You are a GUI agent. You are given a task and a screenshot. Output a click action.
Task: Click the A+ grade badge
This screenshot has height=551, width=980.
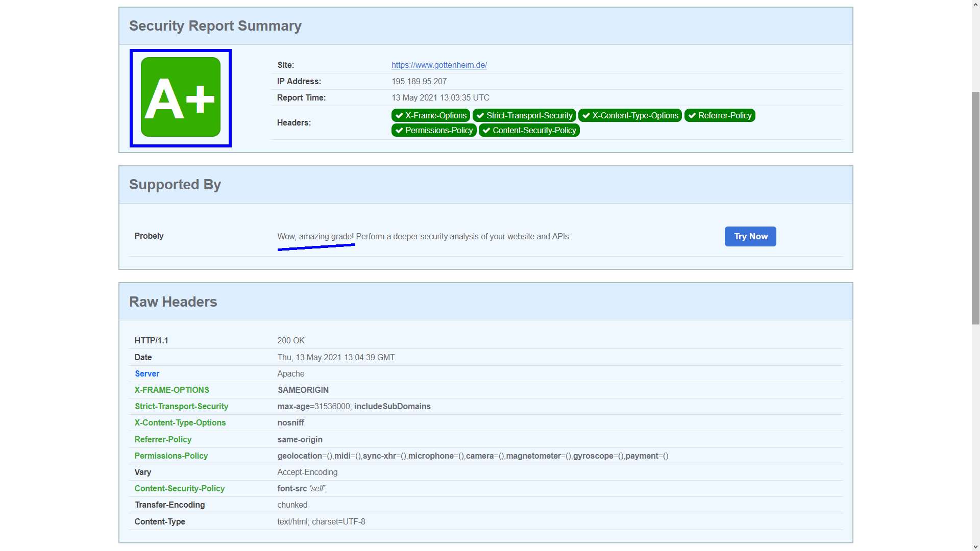(180, 97)
